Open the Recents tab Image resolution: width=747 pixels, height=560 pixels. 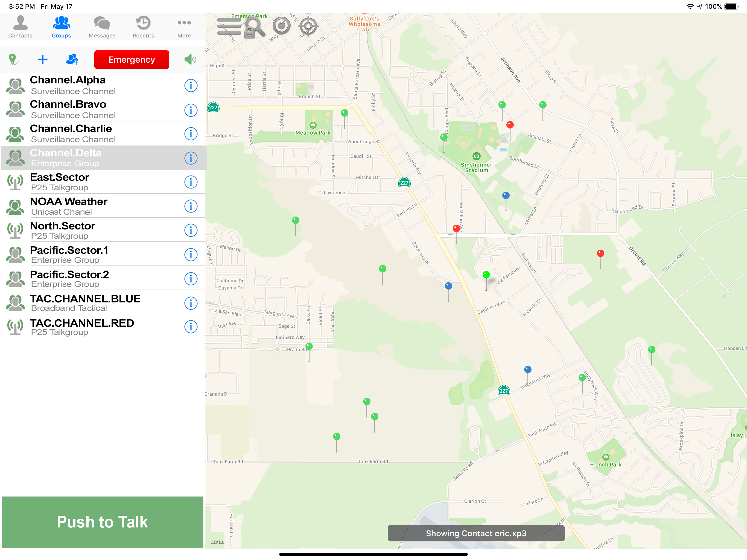[x=143, y=27]
